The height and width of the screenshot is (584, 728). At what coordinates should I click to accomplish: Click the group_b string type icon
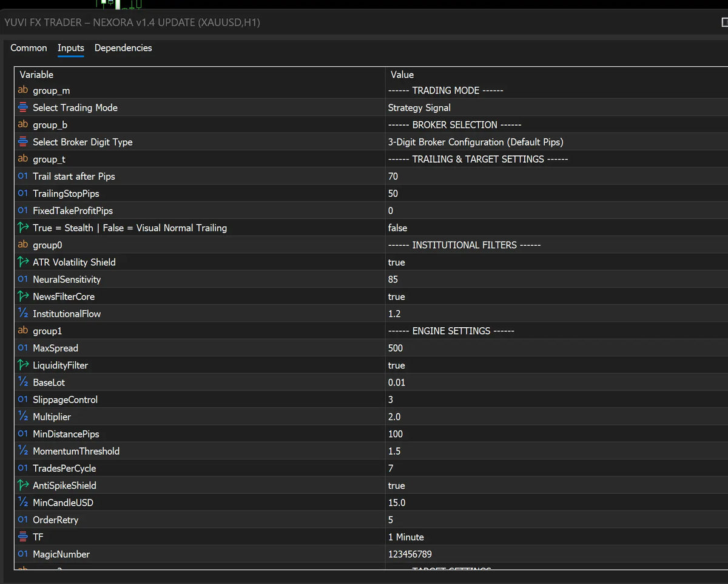click(23, 124)
